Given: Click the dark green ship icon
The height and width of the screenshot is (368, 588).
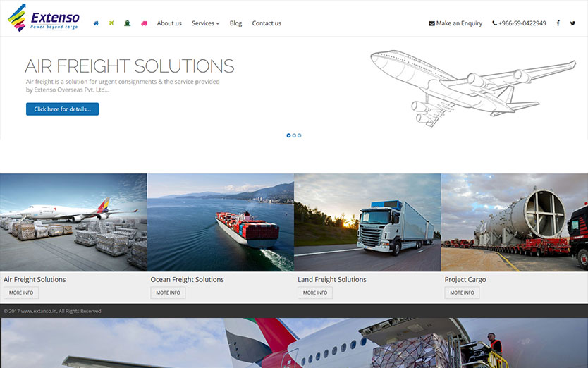Looking at the screenshot, I should (x=128, y=23).
